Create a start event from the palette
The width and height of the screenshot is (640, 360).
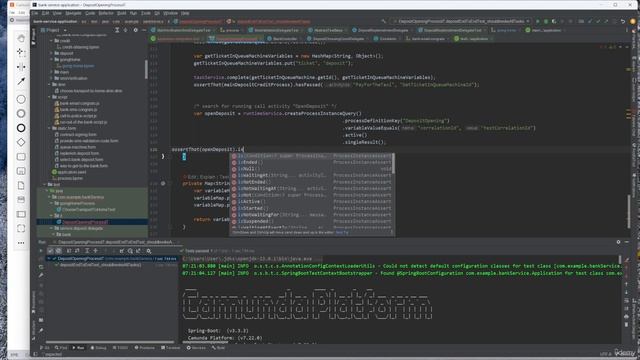click(21, 99)
